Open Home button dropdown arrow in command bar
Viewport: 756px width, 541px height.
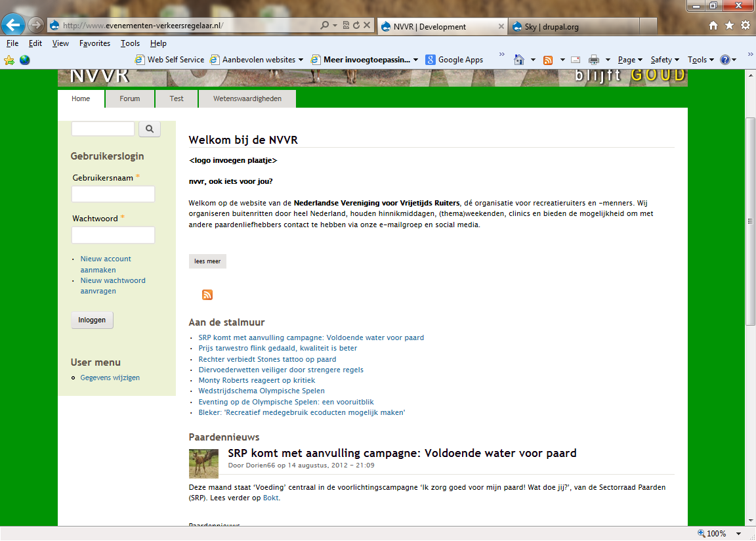[533, 60]
